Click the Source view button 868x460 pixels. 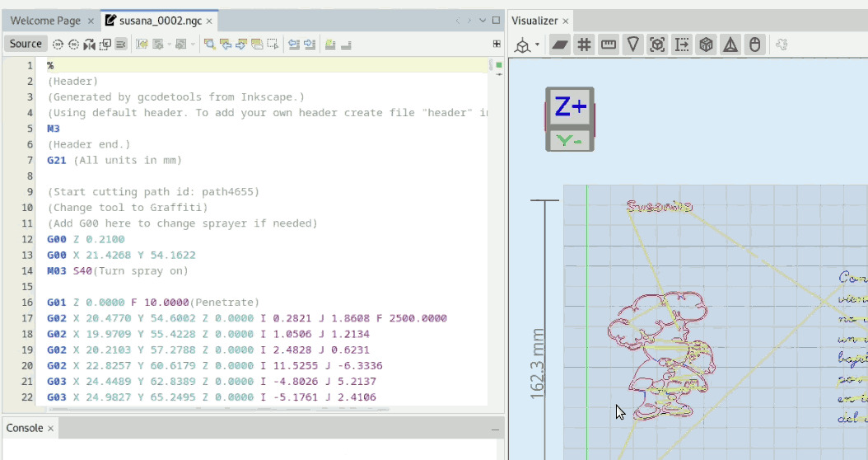pyautogui.click(x=26, y=44)
